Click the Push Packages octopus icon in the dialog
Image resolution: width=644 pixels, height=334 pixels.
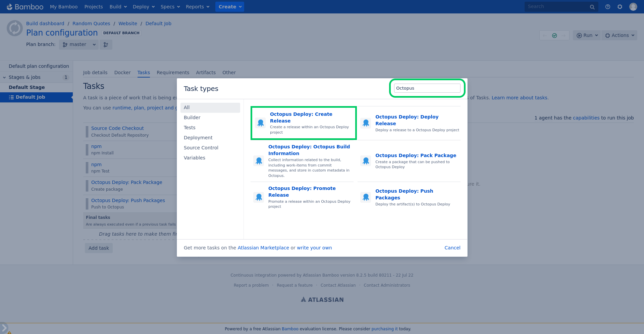pos(366,197)
